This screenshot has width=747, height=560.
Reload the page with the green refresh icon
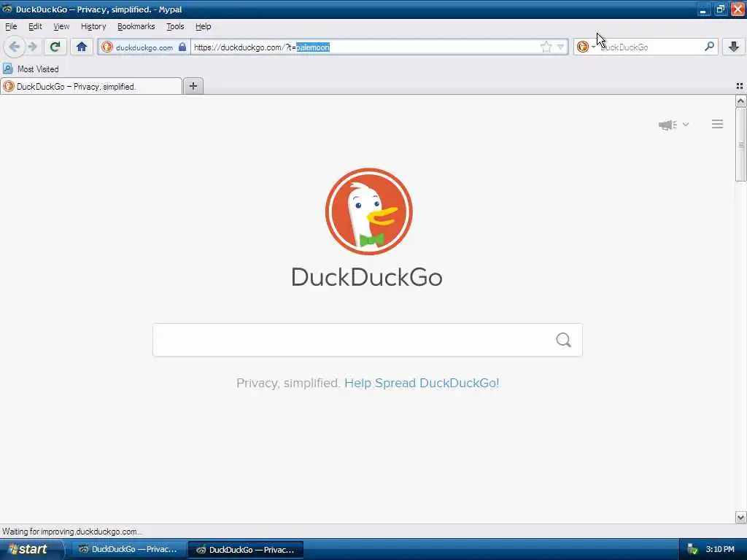coord(55,47)
